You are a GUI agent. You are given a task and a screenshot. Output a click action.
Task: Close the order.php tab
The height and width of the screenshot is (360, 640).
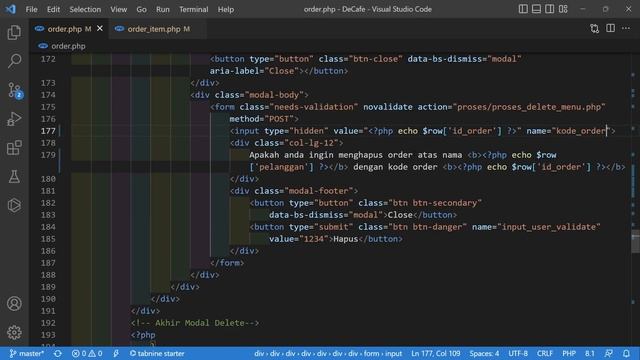(100, 29)
